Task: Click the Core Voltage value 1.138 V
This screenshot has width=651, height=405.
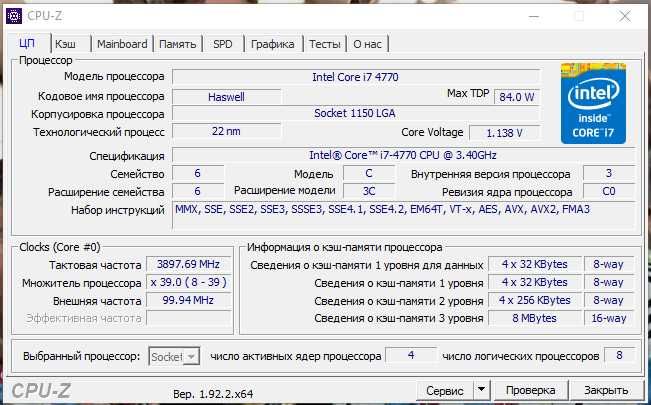Action: click(x=504, y=133)
